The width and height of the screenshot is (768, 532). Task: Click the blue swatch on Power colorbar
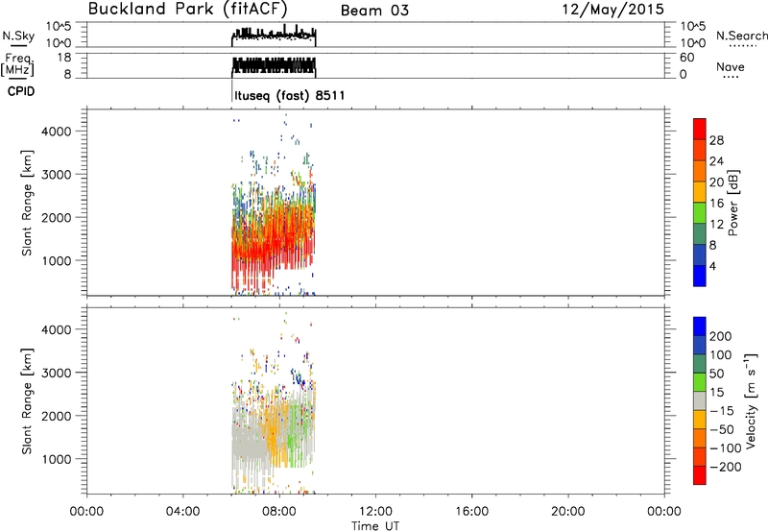tap(700, 276)
